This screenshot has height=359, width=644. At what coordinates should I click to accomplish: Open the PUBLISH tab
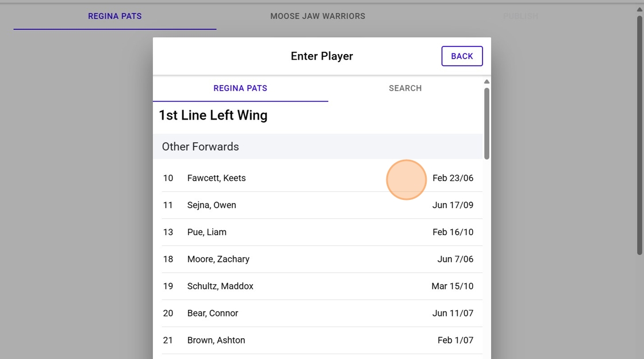coord(520,16)
